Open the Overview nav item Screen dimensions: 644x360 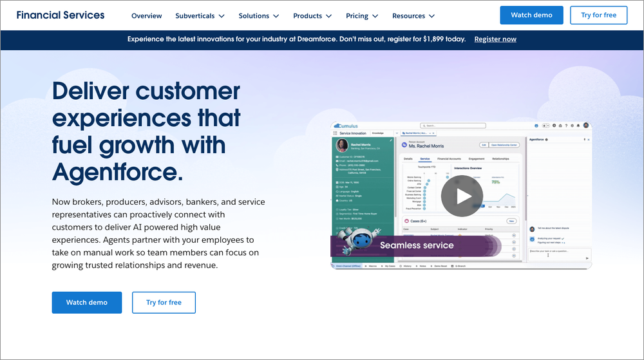pos(147,15)
